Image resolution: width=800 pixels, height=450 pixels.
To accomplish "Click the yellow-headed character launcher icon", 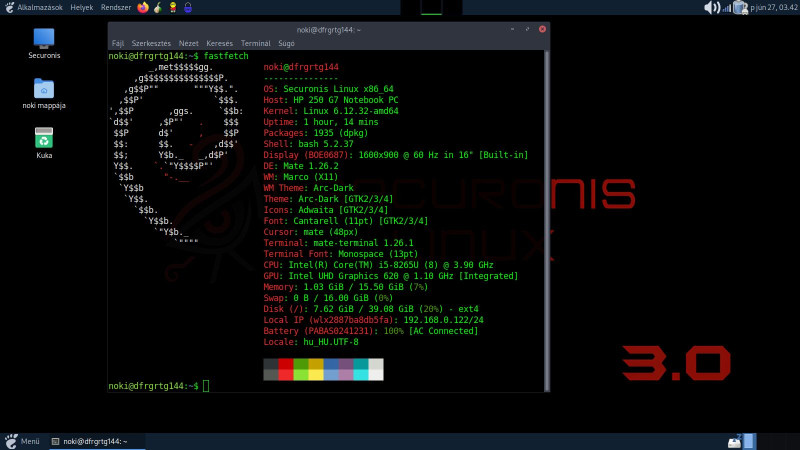I will [x=173, y=7].
